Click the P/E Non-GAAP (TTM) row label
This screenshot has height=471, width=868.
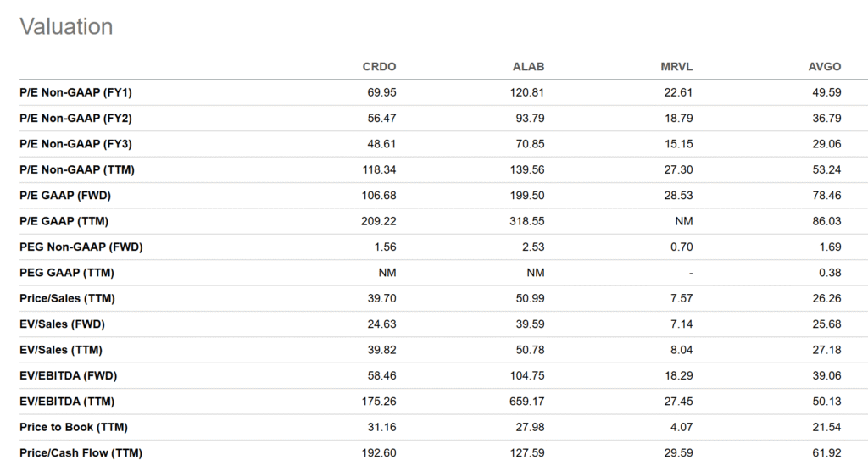pyautogui.click(x=76, y=169)
